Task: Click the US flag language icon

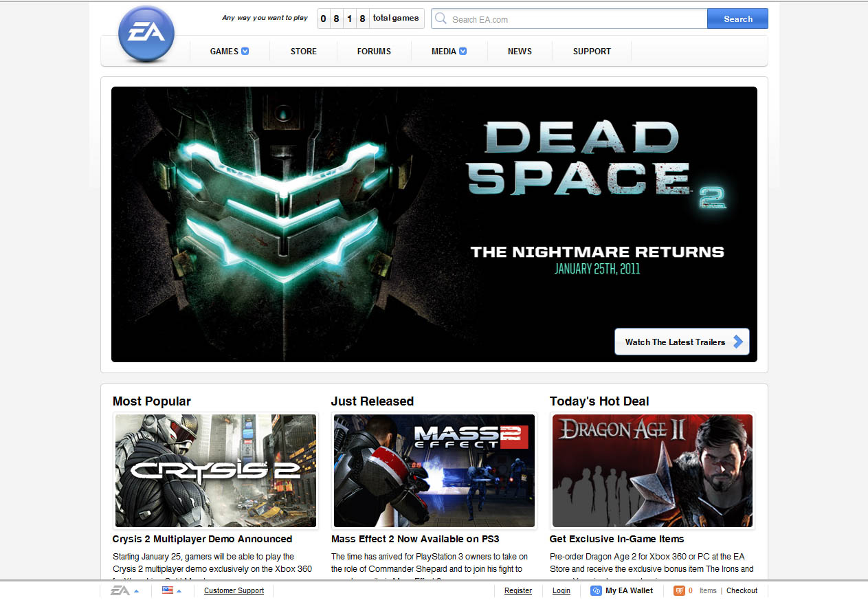Action: click(x=167, y=590)
